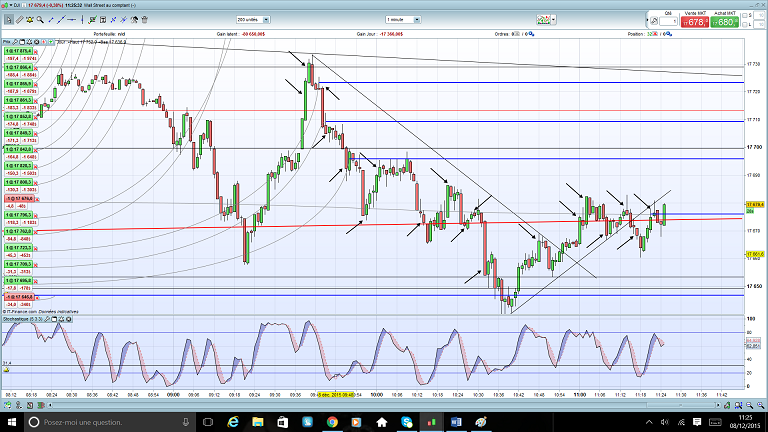Click the chart icon at bottom-left footer
The height and width of the screenshot is (432, 768).
[7, 405]
